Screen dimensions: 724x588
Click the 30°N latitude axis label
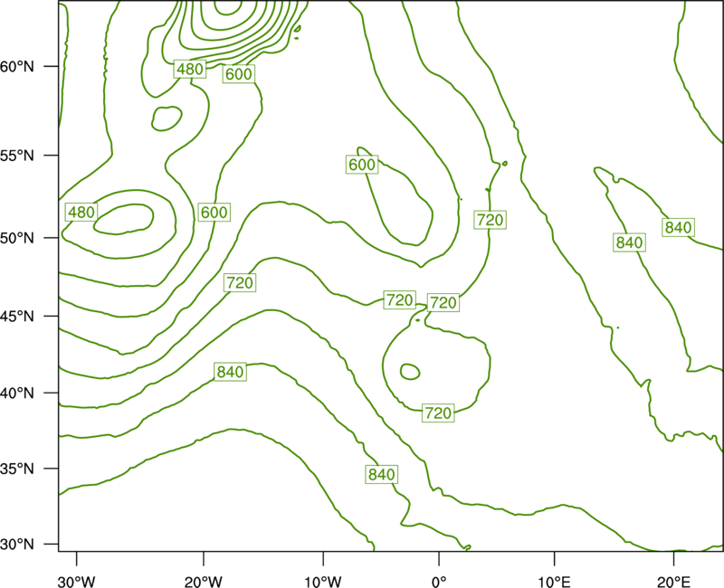[17, 545]
